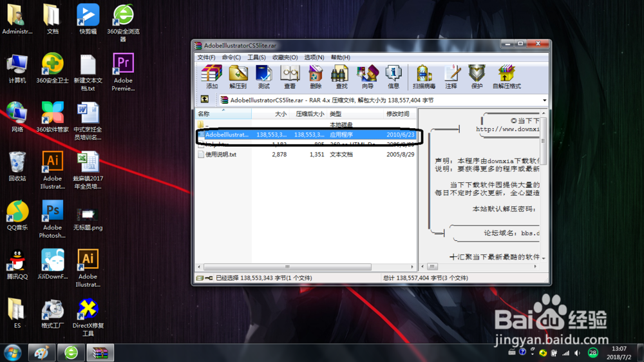Viewport: 644px width, 362px height.
Task: Click the comment pane horizontal scrollbar thumb
Action: 432,267
